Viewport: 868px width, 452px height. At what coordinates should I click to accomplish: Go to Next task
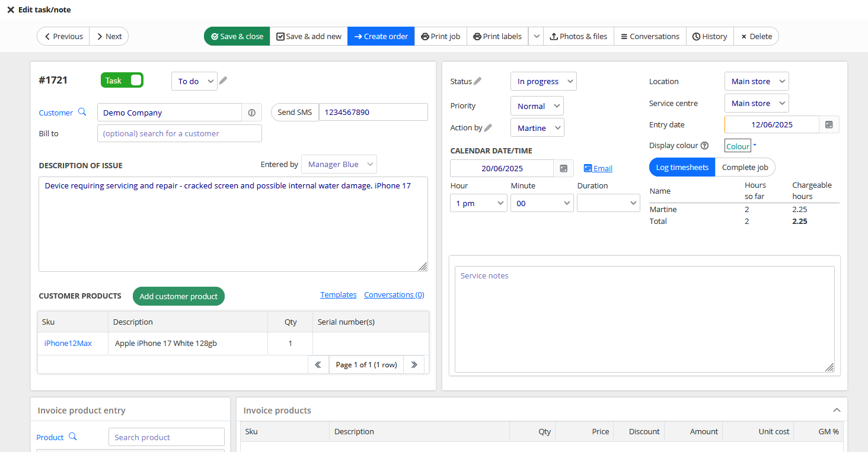pos(109,36)
